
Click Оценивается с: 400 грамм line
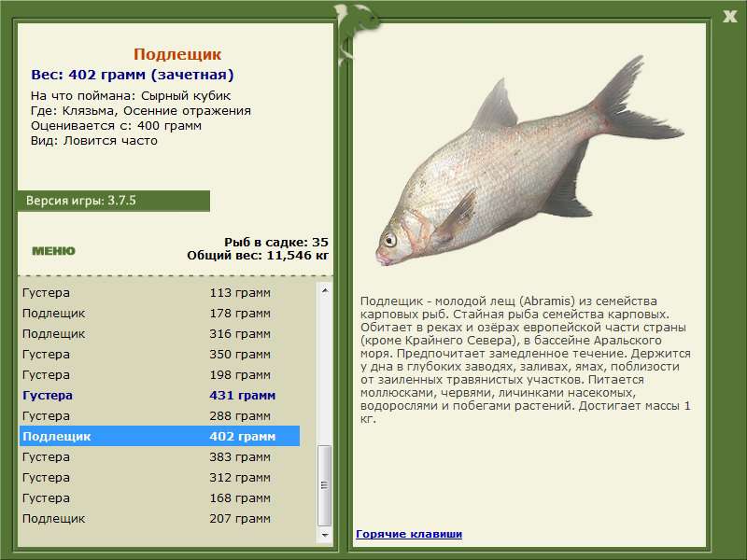(116, 126)
